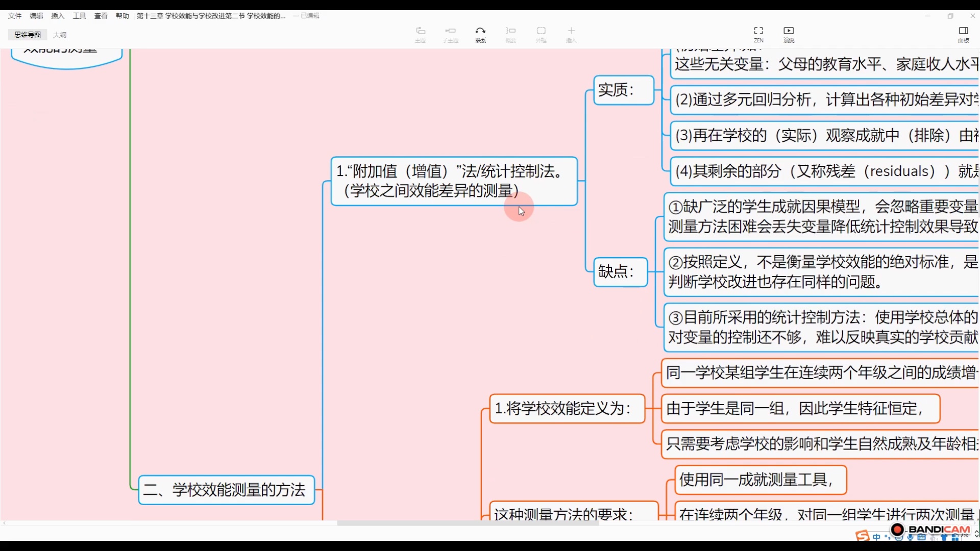The height and width of the screenshot is (551, 980).
Task: Click the horizontal scrollbar left arrow
Action: point(4,523)
